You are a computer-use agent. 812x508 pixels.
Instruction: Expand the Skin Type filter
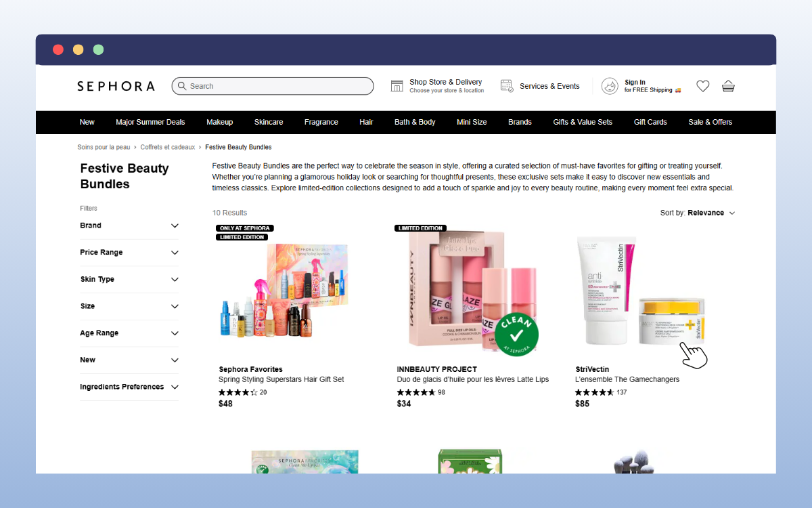129,279
